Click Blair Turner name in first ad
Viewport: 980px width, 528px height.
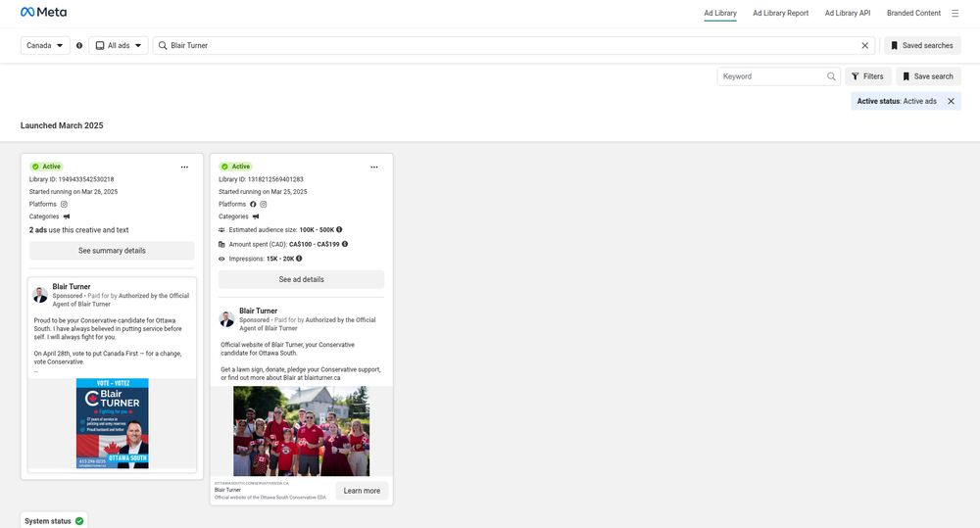[72, 287]
